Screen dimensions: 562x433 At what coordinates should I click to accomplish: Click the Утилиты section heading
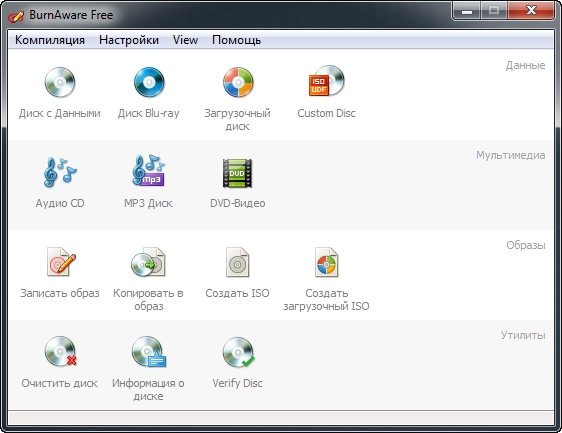[523, 335]
